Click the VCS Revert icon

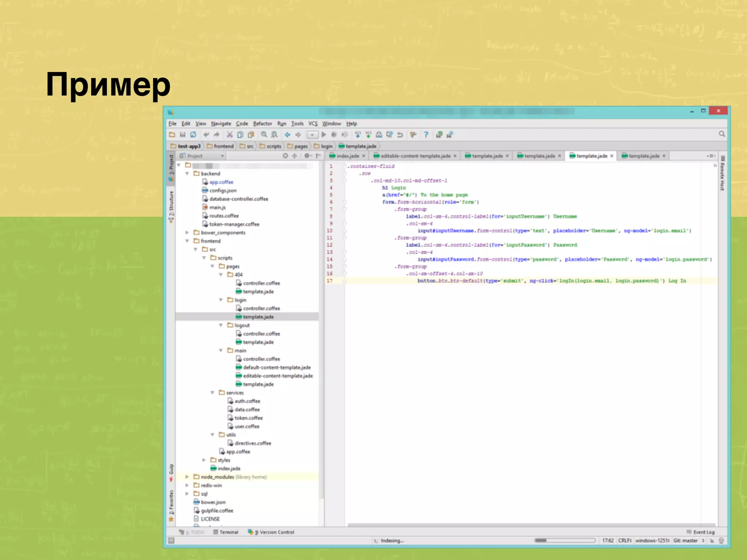click(x=400, y=135)
